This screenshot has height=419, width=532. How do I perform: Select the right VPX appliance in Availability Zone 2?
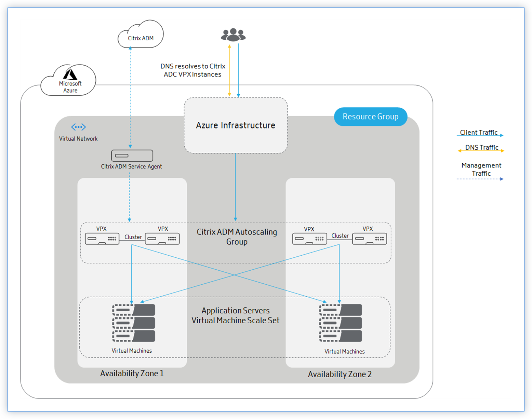(370, 239)
